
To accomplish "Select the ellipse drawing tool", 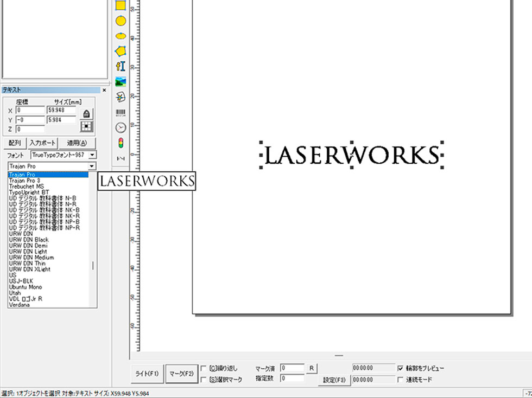I will pos(121,36).
